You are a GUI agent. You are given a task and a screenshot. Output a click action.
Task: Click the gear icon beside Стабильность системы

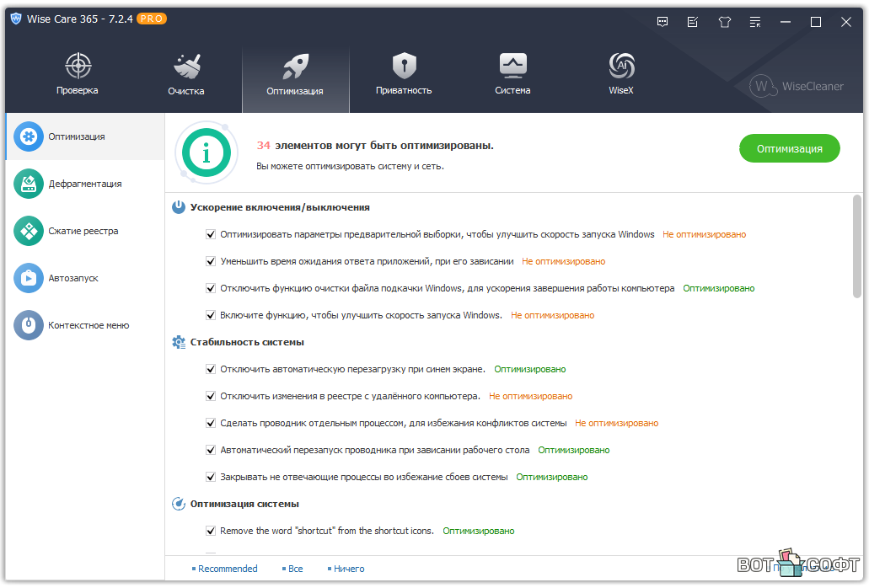pyautogui.click(x=179, y=342)
